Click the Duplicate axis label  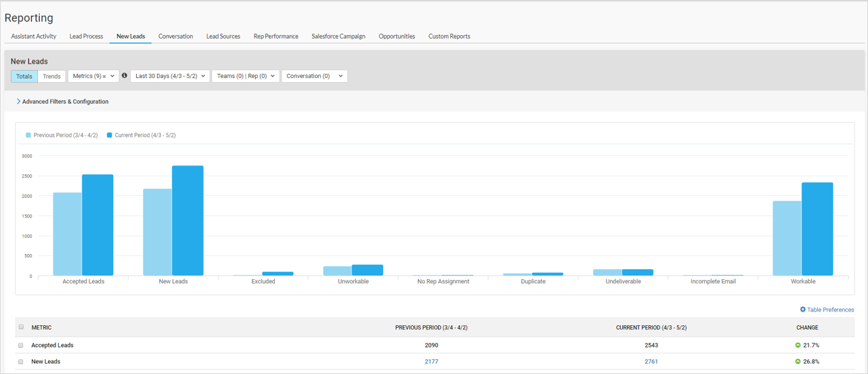pos(534,281)
